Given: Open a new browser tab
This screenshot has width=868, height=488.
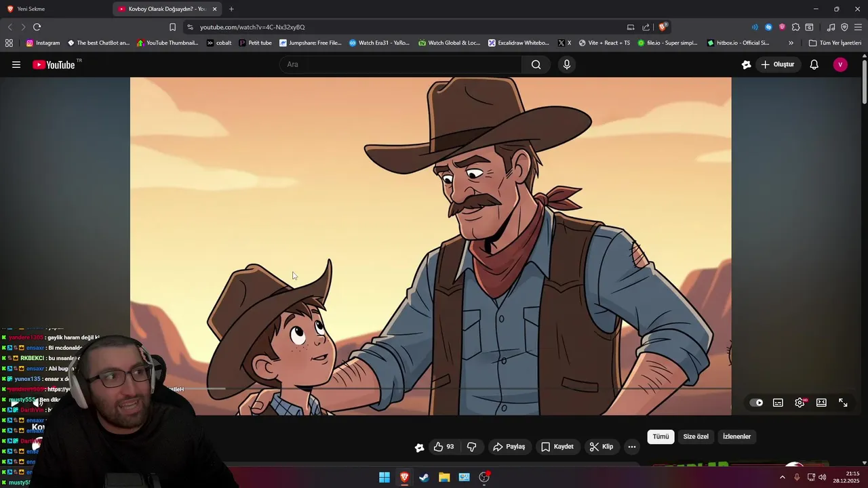Looking at the screenshot, I should tap(231, 9).
